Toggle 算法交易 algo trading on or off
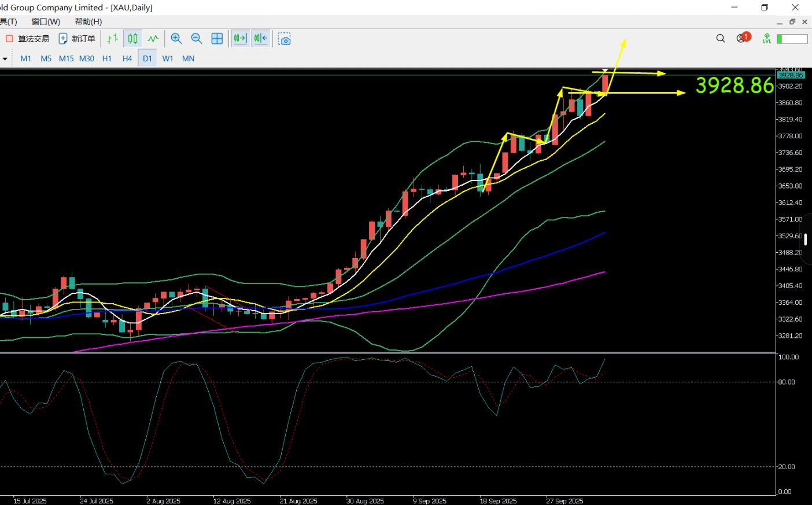 (x=28, y=39)
